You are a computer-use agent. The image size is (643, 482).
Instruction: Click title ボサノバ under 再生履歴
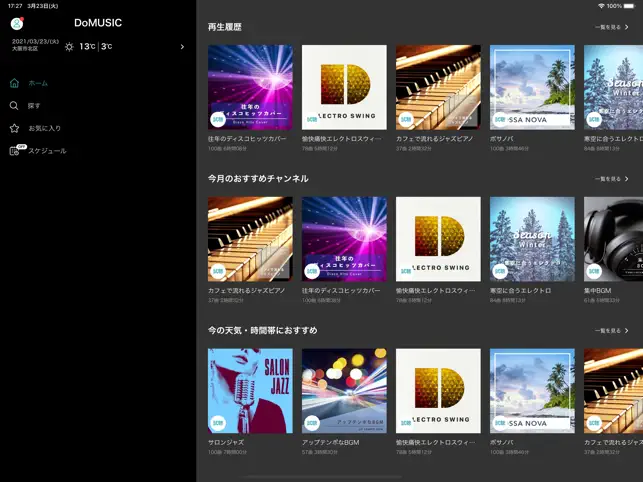coord(502,139)
